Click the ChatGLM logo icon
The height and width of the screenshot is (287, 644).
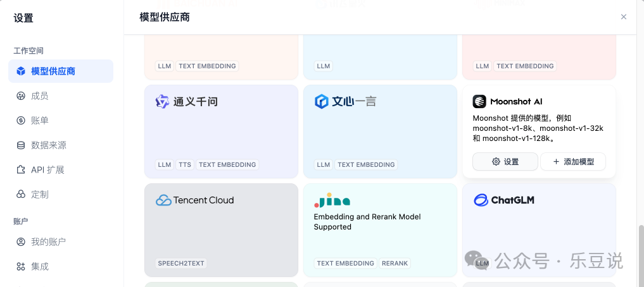pos(481,200)
